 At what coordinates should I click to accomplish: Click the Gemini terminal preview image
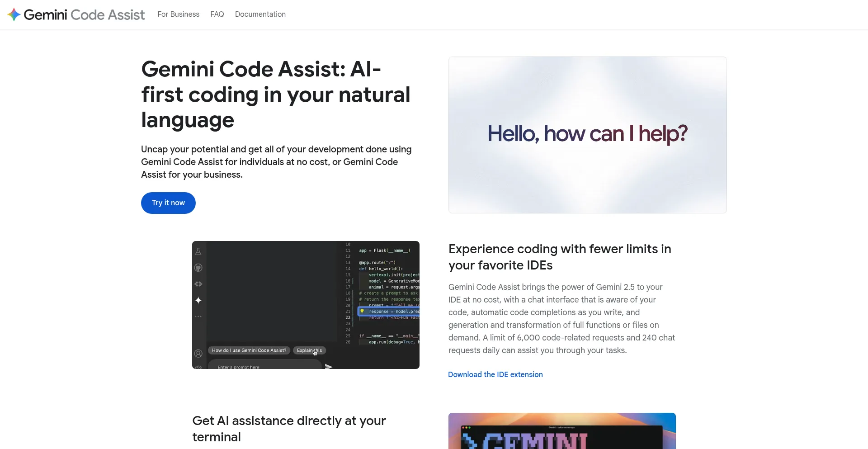562,431
